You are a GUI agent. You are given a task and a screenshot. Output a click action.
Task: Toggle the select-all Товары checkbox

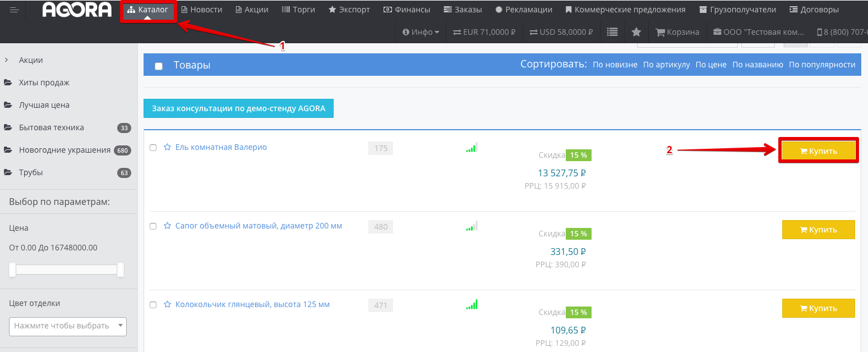[x=159, y=66]
